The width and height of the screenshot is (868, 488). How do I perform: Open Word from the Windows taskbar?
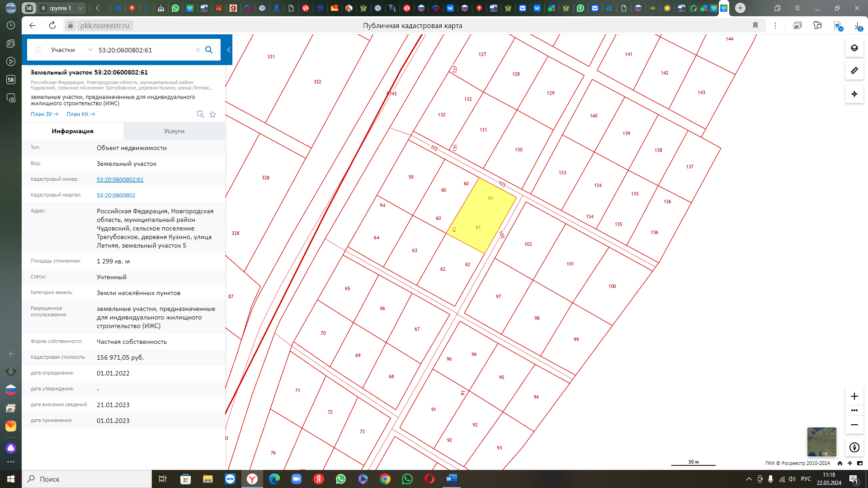coord(451,479)
